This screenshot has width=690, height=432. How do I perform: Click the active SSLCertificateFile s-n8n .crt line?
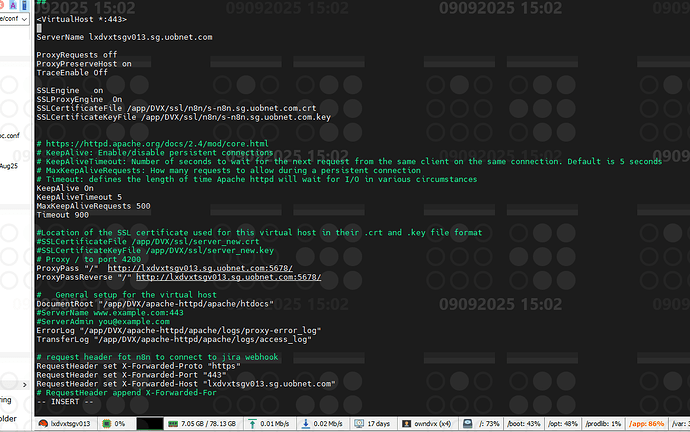(x=176, y=108)
